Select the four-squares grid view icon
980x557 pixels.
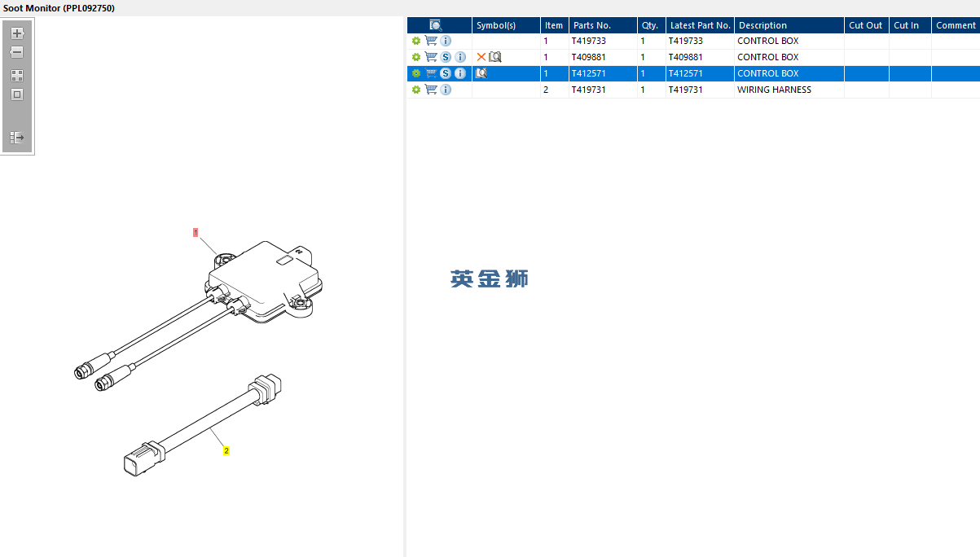point(17,75)
